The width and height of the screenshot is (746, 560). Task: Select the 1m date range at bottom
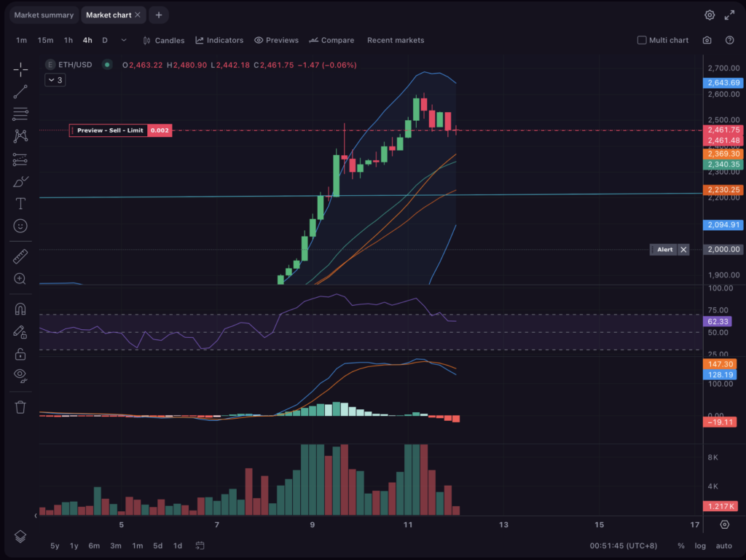coord(137,545)
